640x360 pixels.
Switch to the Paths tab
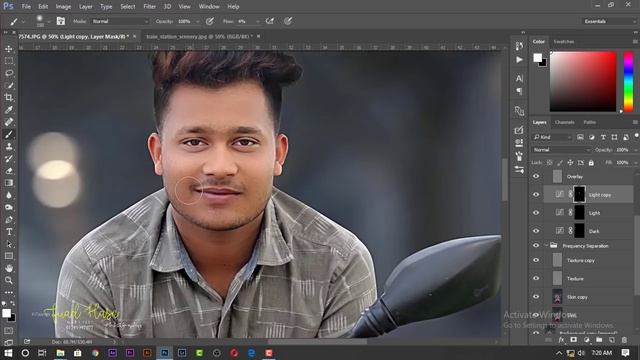click(x=589, y=122)
